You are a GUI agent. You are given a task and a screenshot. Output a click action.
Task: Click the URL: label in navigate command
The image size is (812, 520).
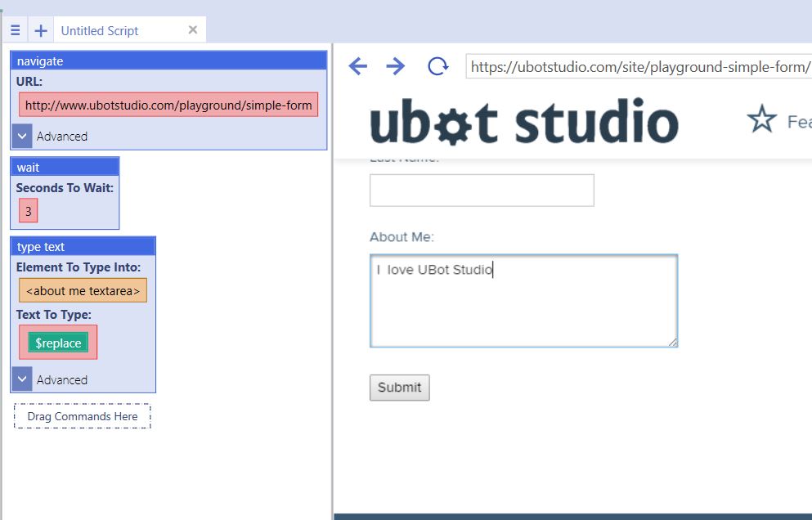pyautogui.click(x=29, y=81)
